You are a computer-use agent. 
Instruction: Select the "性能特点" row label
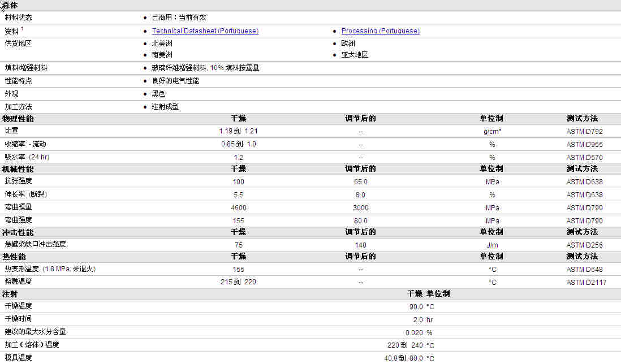click(18, 81)
